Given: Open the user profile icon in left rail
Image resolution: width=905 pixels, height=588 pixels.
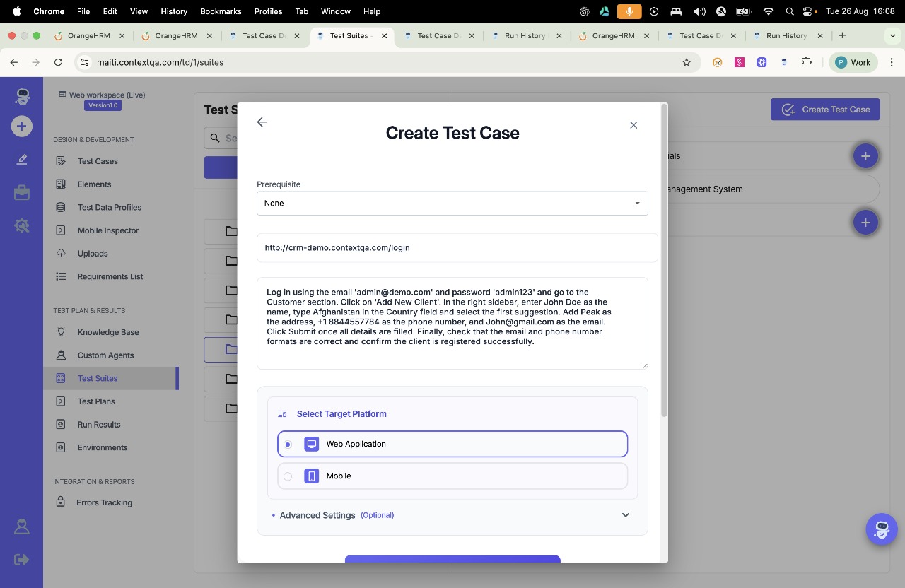Looking at the screenshot, I should pos(21,527).
